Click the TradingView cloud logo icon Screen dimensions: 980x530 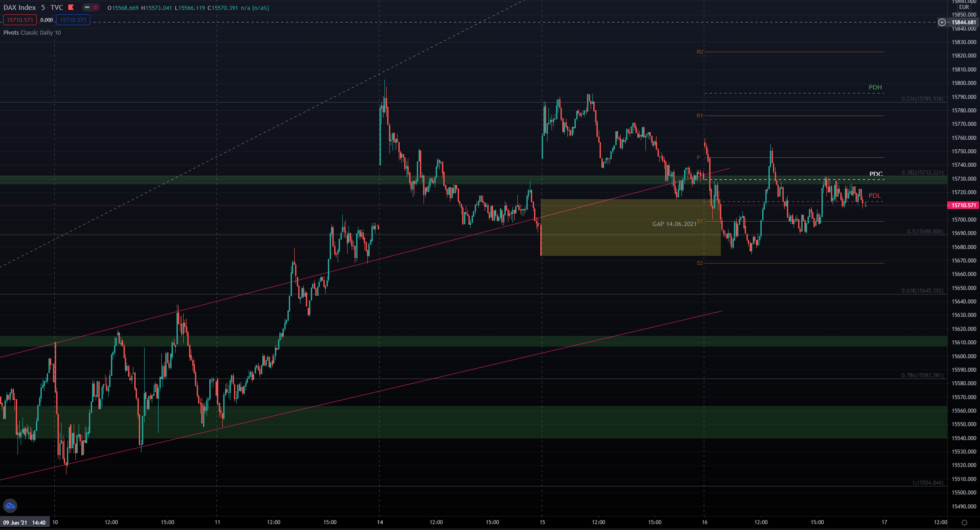(x=10, y=506)
